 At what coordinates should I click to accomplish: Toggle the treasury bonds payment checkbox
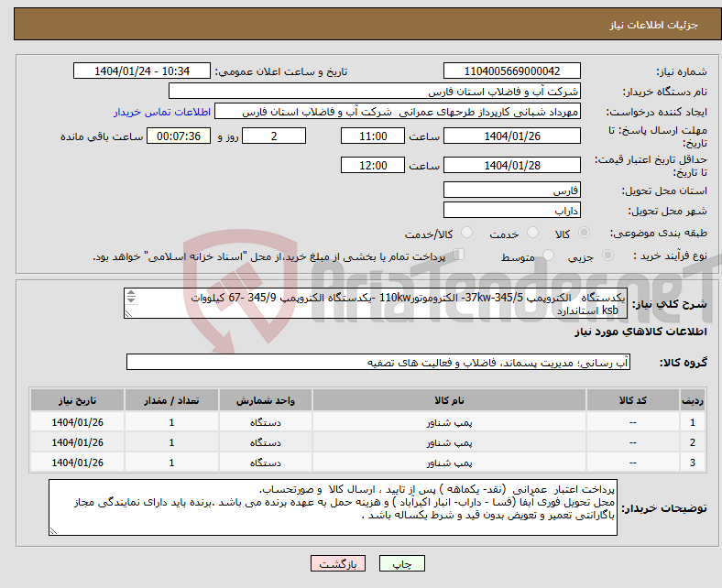459,255
